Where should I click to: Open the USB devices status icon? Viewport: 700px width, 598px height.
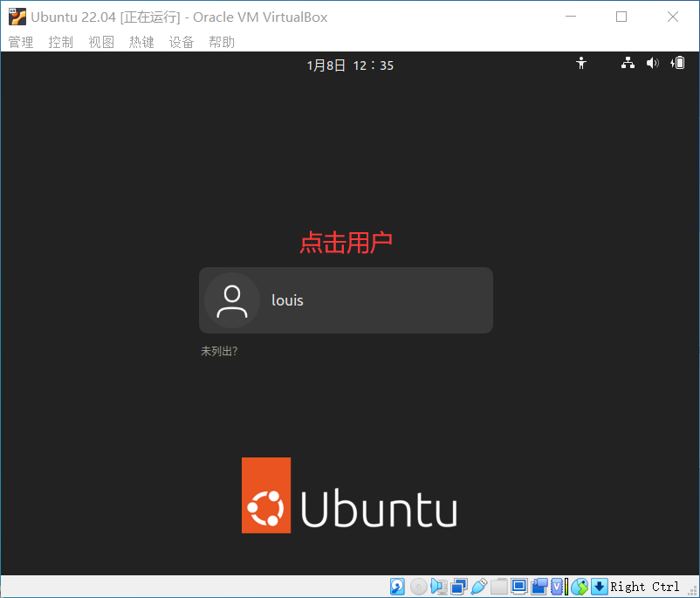(x=478, y=586)
